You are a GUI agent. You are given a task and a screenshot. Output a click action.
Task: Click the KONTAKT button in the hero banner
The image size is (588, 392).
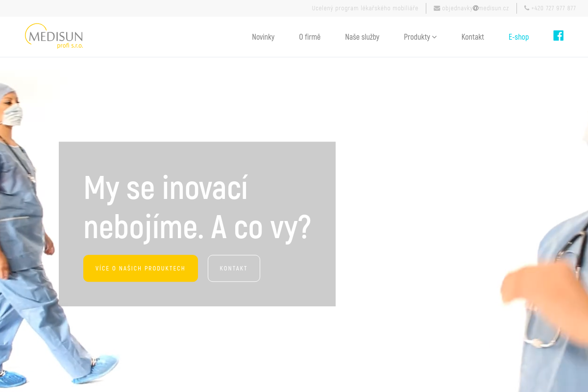[234, 268]
